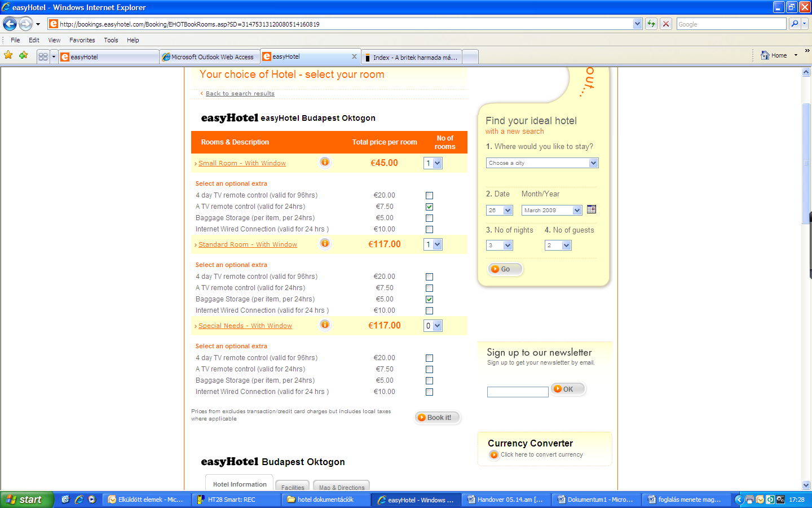The width and height of the screenshot is (812, 508).
Task: Click the Go search button
Action: (x=505, y=269)
